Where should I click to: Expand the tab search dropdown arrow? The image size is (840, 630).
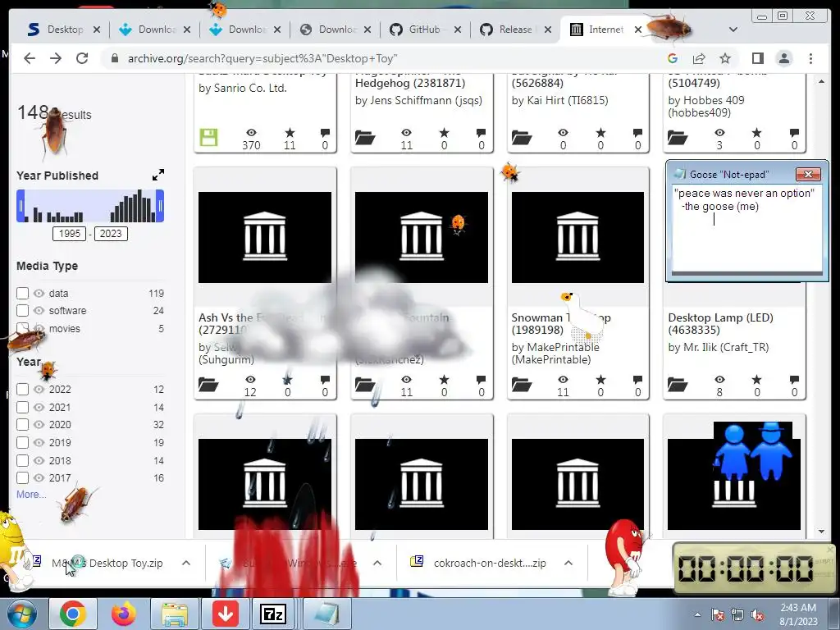coord(733,30)
